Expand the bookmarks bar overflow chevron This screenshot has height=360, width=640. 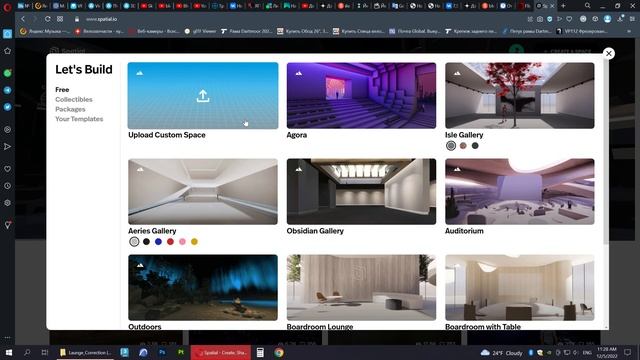point(630,31)
